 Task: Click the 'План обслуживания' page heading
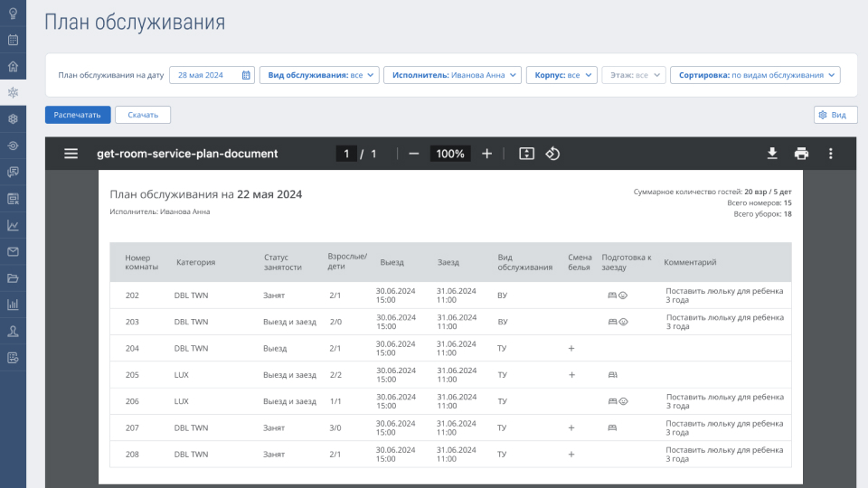[135, 22]
